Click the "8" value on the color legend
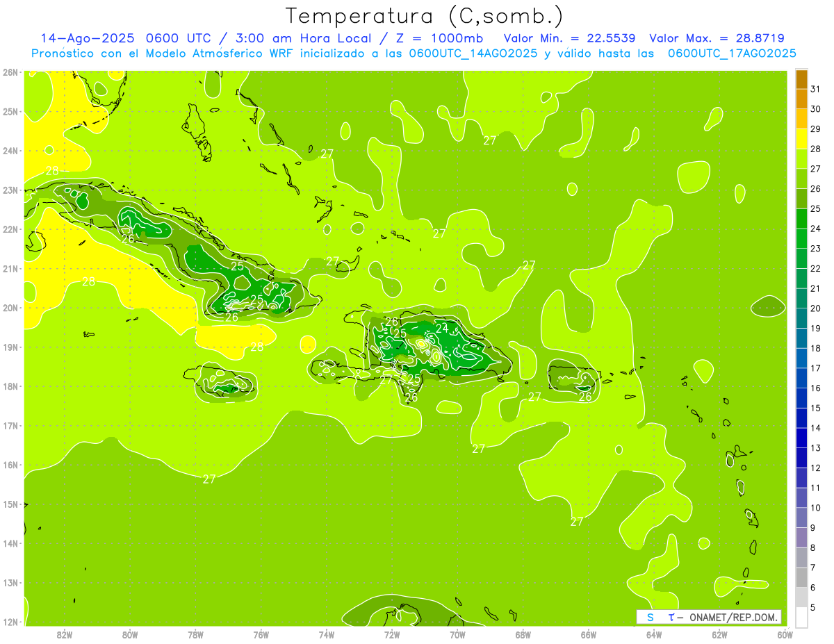 (x=812, y=547)
